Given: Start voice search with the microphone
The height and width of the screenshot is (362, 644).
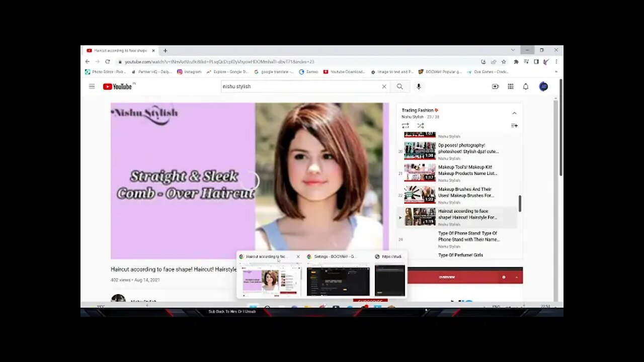Looking at the screenshot, I should pyautogui.click(x=418, y=86).
